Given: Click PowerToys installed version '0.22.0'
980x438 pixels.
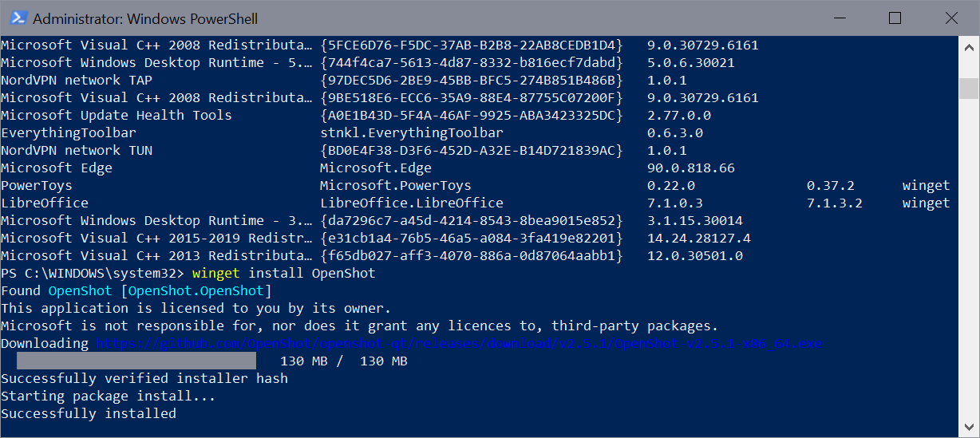Looking at the screenshot, I should pyautogui.click(x=671, y=186).
